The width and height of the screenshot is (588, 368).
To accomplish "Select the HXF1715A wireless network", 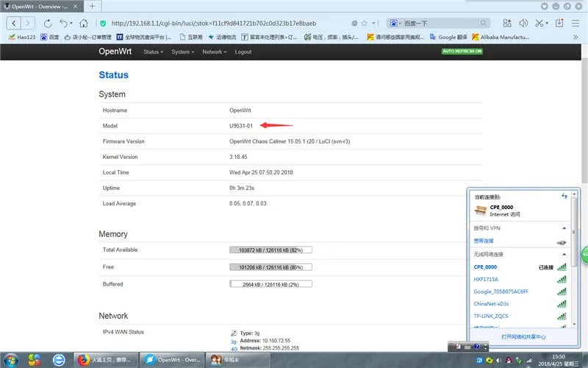I will coord(486,280).
